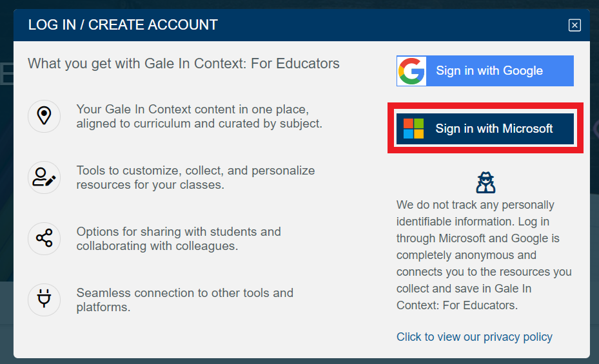The height and width of the screenshot is (364, 599).
Task: Select the customize and personalize resources text
Action: click(x=195, y=177)
